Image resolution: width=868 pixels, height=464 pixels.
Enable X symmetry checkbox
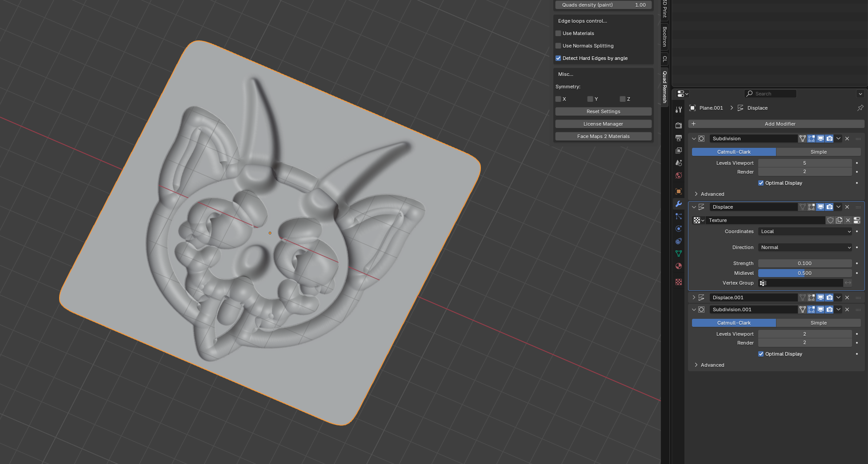558,99
